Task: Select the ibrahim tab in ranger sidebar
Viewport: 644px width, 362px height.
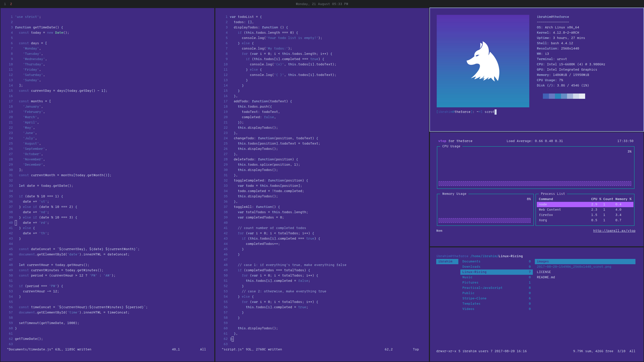Action: [x=446, y=261]
